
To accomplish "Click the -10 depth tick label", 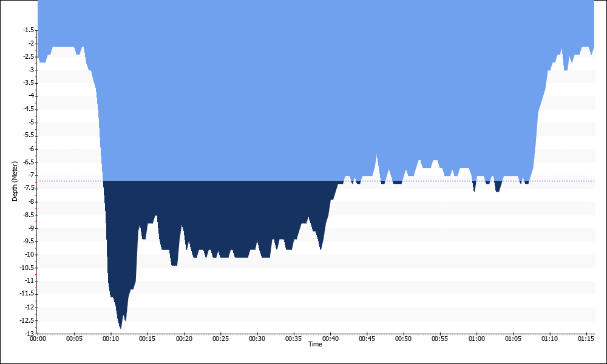I will tap(29, 255).
